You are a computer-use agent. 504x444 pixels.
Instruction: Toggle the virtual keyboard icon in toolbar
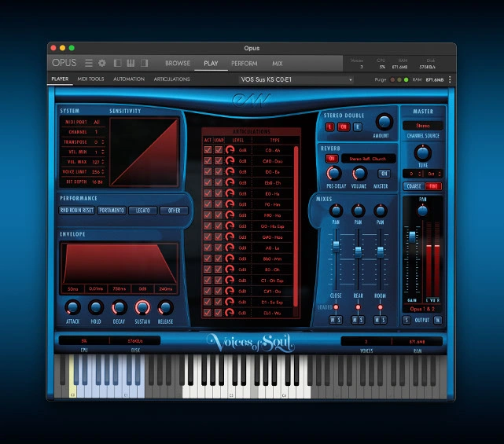tap(131, 63)
